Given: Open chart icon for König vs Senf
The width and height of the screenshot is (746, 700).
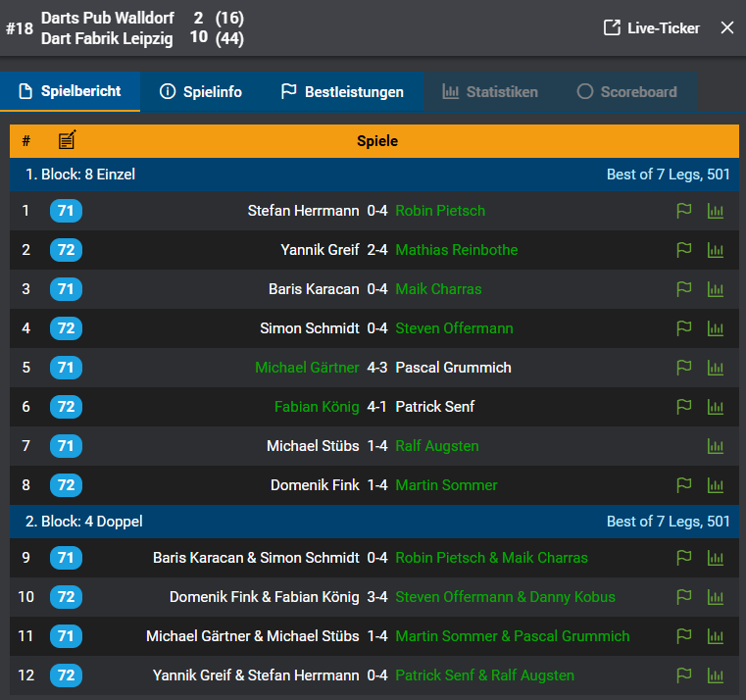Looking at the screenshot, I should pyautogui.click(x=715, y=407).
